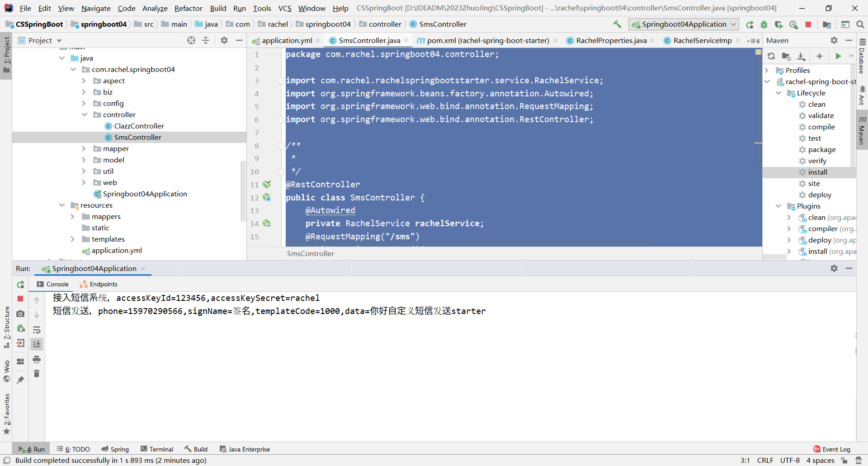
Task: Toggle soft-wrap in the Run console
Action: click(x=37, y=330)
